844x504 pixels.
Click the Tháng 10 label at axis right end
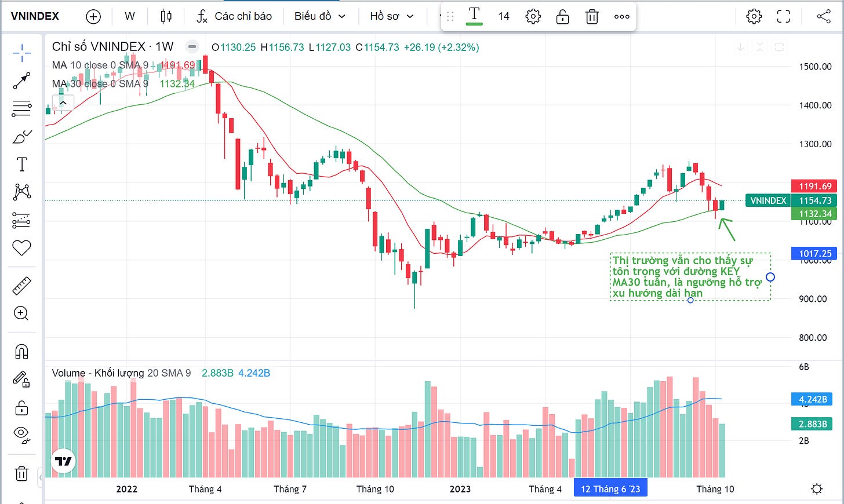715,489
